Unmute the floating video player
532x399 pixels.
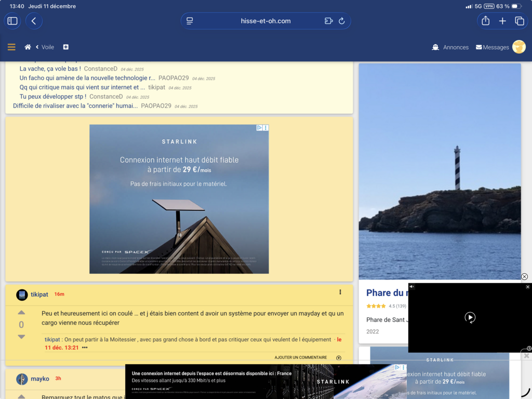412,287
